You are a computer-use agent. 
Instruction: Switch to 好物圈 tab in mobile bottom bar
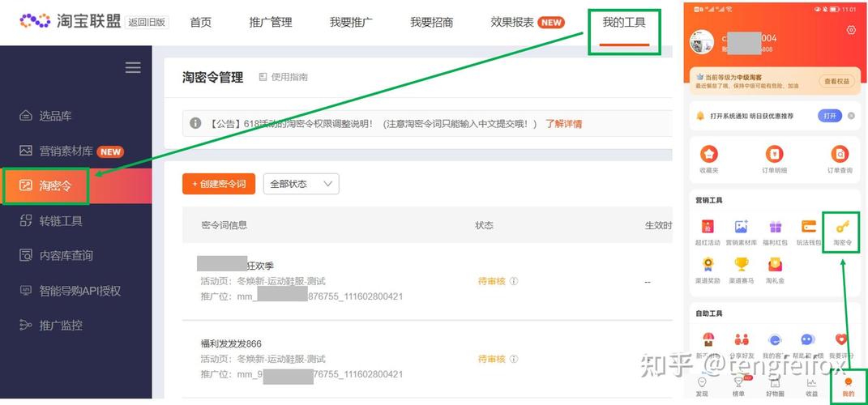coord(775,386)
